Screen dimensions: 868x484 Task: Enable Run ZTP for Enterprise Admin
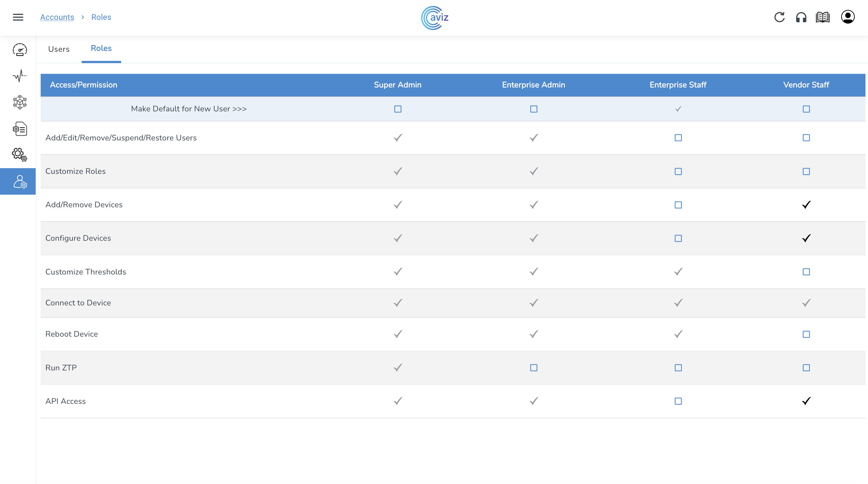pos(533,368)
